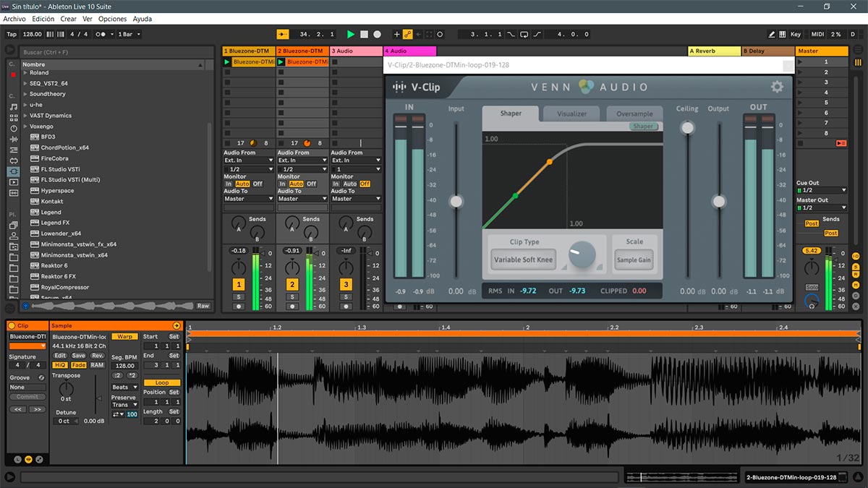Click the Tap tempo button
Viewport: 868px width, 488px height.
(x=12, y=34)
